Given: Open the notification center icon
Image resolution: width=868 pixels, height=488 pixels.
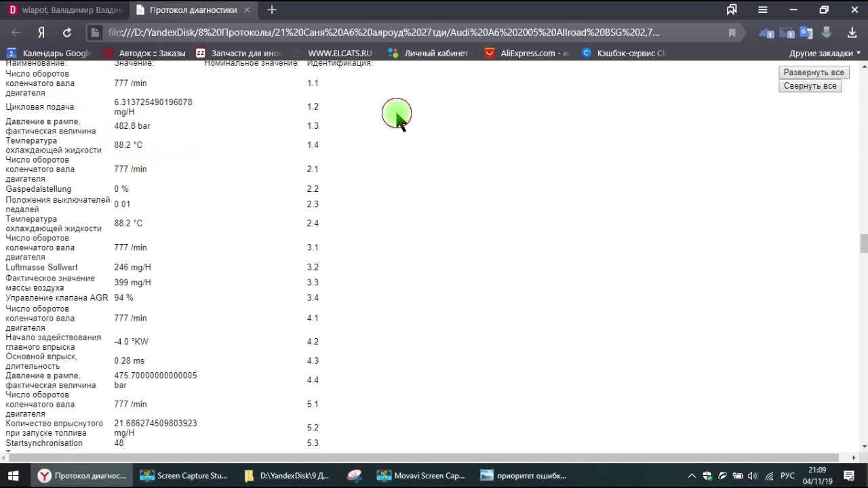Looking at the screenshot, I should [850, 476].
